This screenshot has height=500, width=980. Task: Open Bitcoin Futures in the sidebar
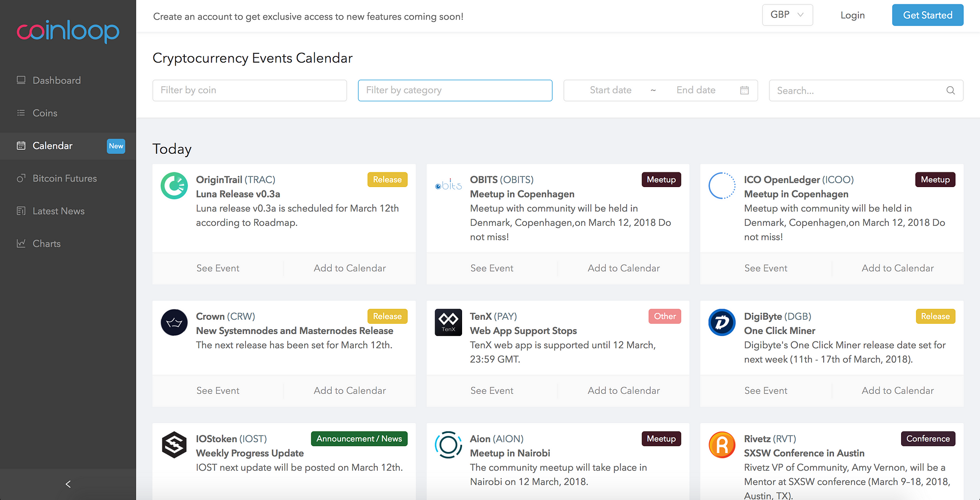click(68, 179)
